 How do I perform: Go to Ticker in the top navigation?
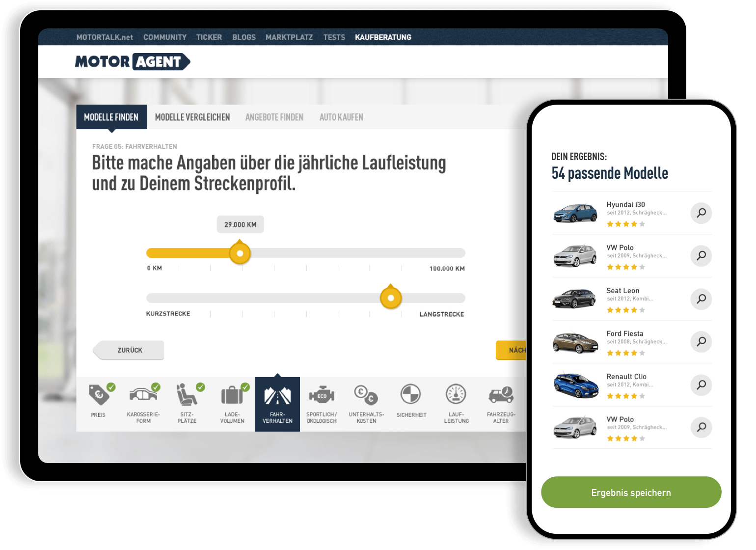coord(209,37)
